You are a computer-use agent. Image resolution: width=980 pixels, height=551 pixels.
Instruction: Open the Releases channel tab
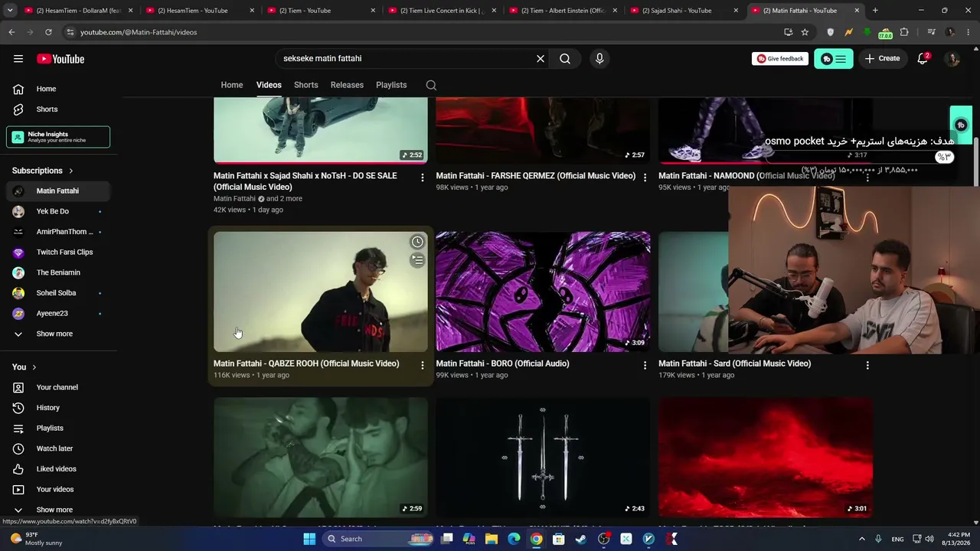(347, 85)
